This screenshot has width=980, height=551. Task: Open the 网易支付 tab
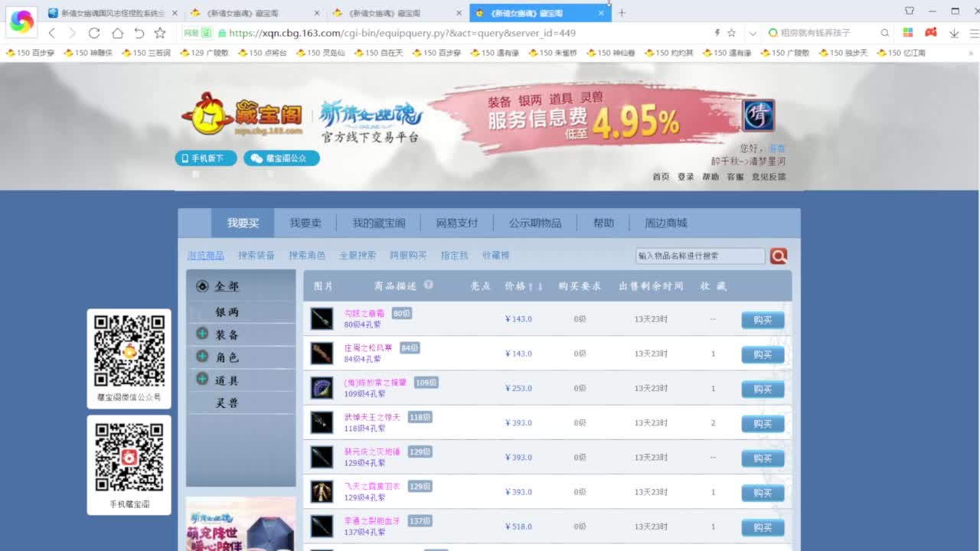point(457,223)
